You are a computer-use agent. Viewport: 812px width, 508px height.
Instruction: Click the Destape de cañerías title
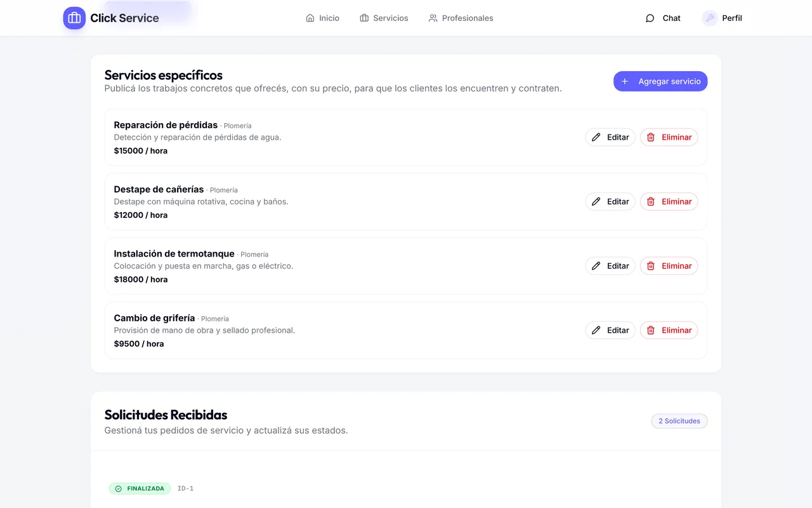[x=159, y=189]
